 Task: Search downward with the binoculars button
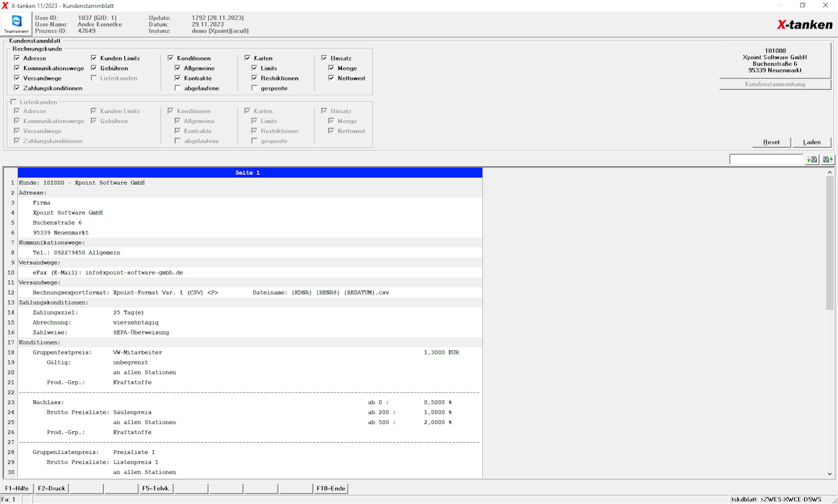pos(812,160)
